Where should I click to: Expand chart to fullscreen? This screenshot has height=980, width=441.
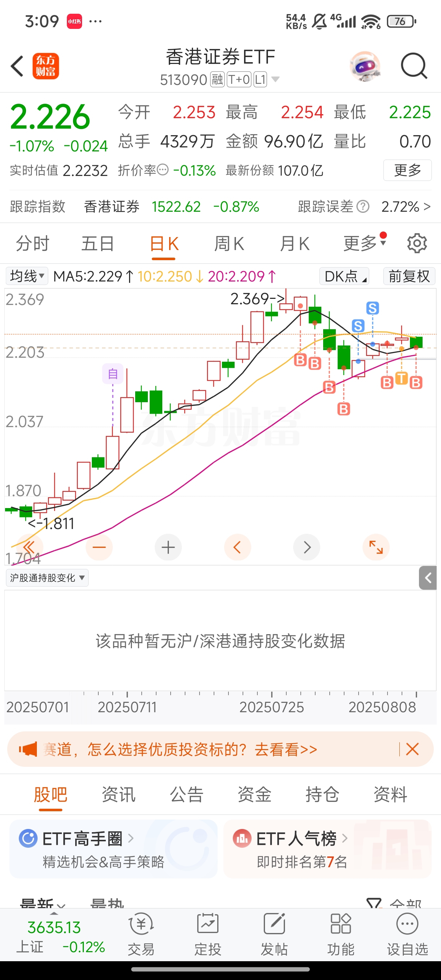(x=376, y=547)
